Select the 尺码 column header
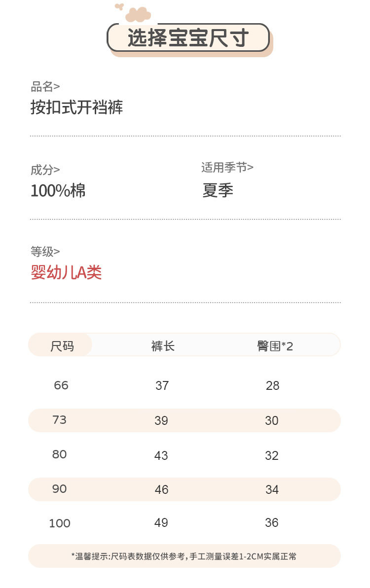The width and height of the screenshot is (370, 588). tap(62, 346)
